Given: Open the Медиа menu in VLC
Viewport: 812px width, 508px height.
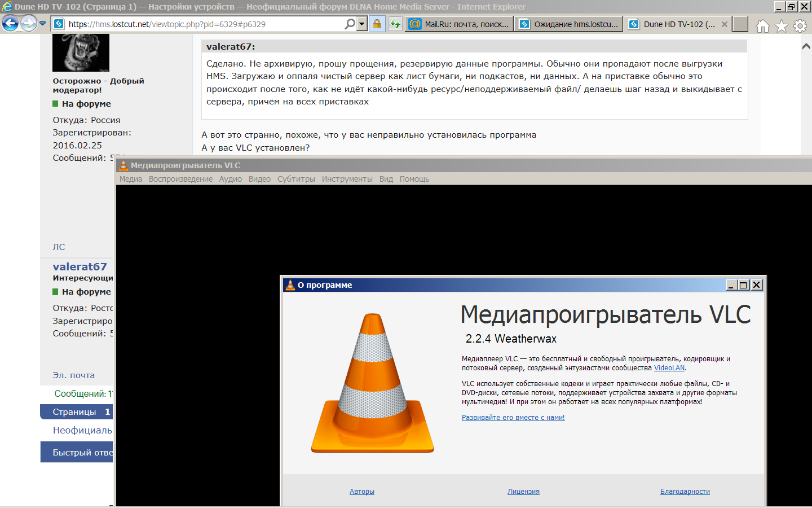Looking at the screenshot, I should pos(131,179).
